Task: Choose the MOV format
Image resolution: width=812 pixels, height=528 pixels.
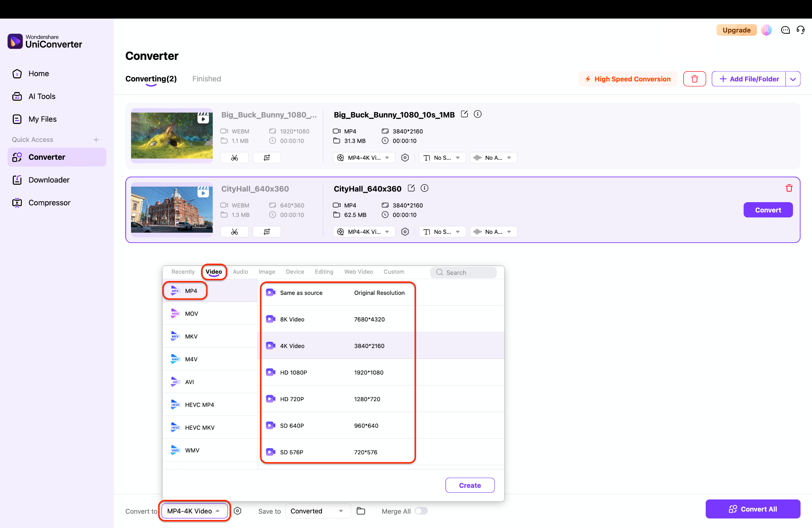Action: click(x=210, y=314)
